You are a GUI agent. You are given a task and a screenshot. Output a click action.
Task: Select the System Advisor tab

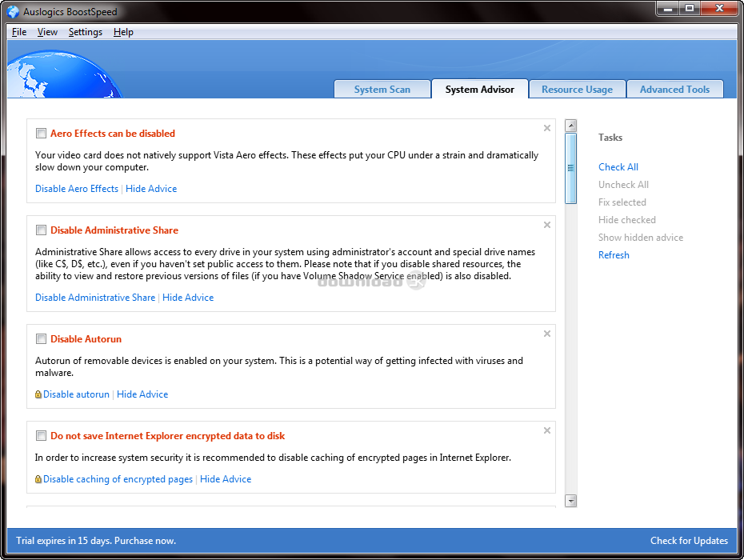coord(480,90)
